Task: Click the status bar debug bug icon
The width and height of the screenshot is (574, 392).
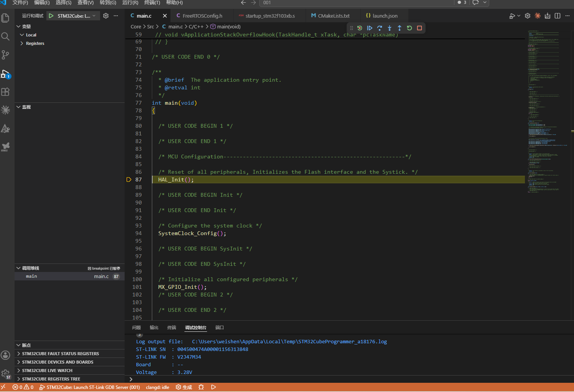Action: (201, 387)
